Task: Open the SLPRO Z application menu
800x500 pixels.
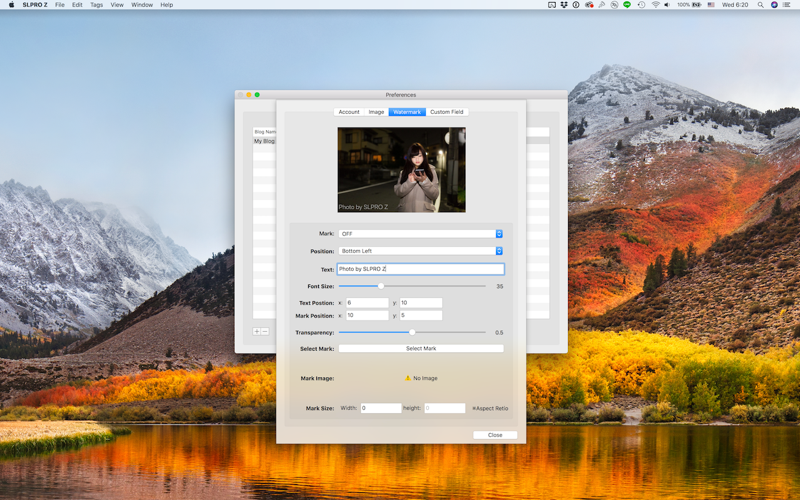Action: [35, 5]
